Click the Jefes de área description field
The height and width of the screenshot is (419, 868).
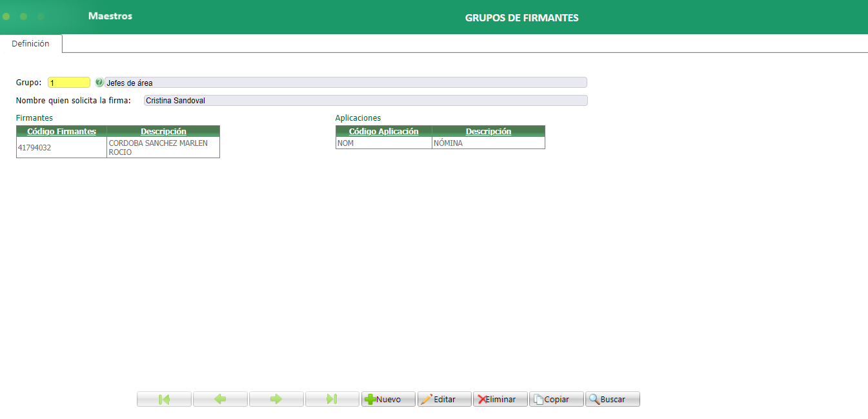(346, 83)
